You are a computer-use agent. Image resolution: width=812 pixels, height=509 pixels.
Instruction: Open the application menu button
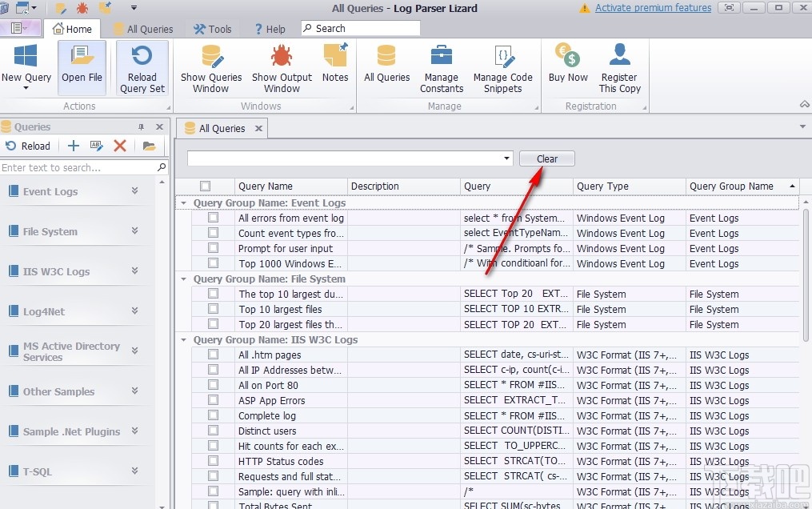point(19,28)
